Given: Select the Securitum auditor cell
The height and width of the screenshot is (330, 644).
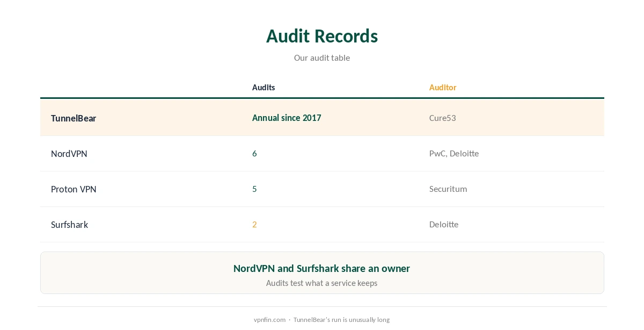Looking at the screenshot, I should (448, 189).
